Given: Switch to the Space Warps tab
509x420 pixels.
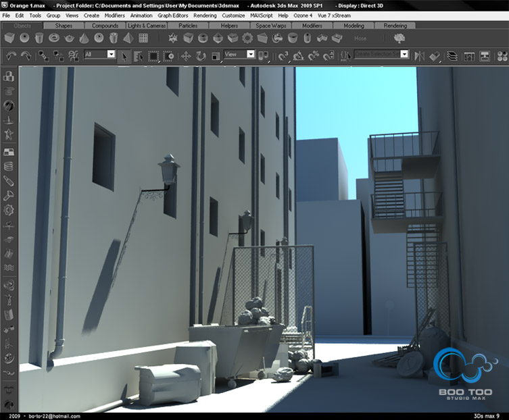Looking at the screenshot, I should point(271,26).
